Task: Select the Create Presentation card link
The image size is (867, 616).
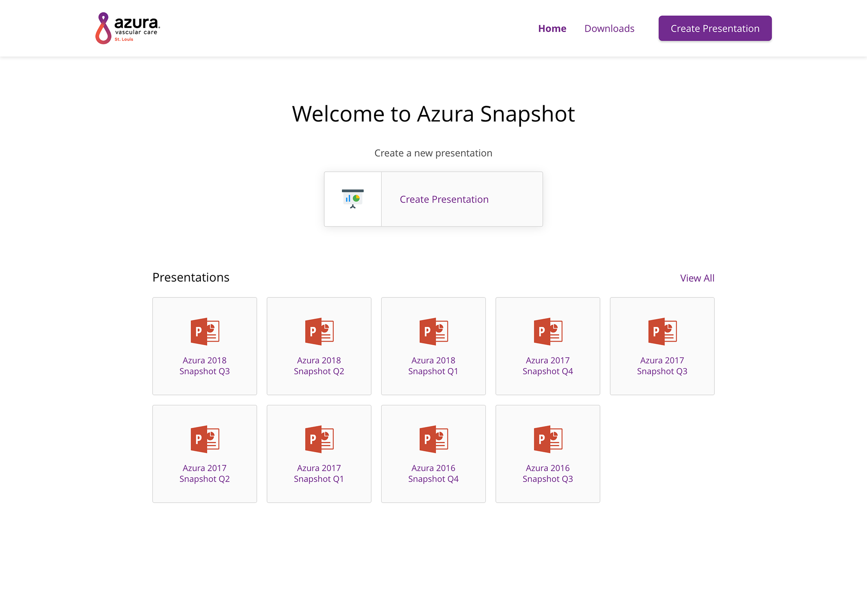Action: pos(444,199)
